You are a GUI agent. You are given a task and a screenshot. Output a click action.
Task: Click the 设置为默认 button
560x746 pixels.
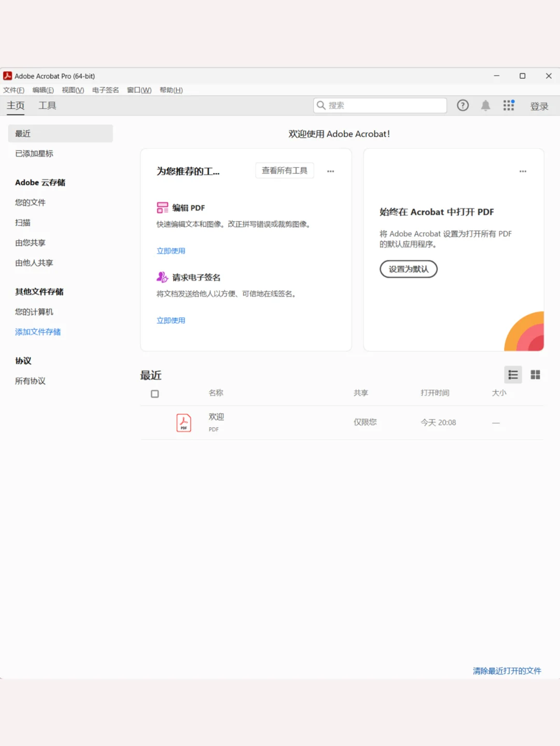409,269
